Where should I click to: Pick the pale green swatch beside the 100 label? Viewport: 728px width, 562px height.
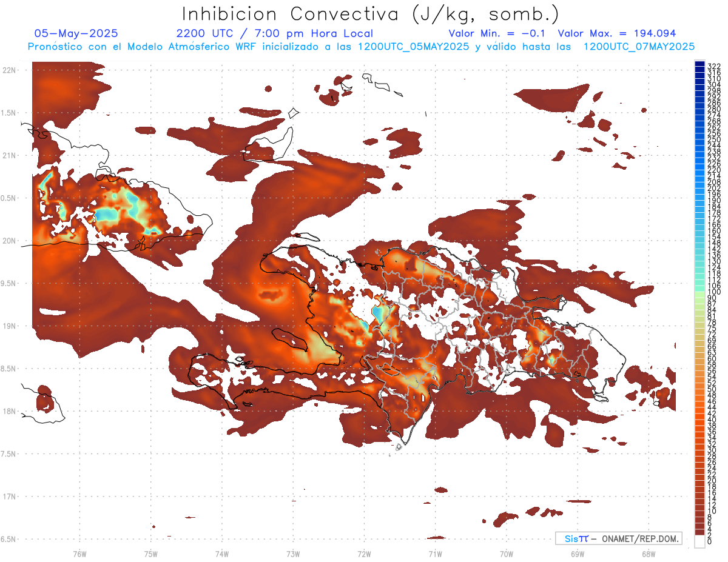click(x=699, y=295)
